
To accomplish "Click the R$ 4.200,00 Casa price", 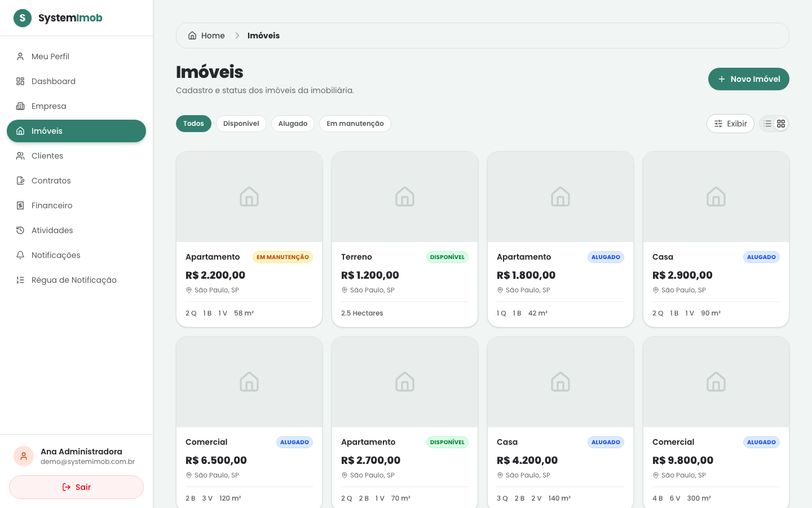I will point(527,461).
